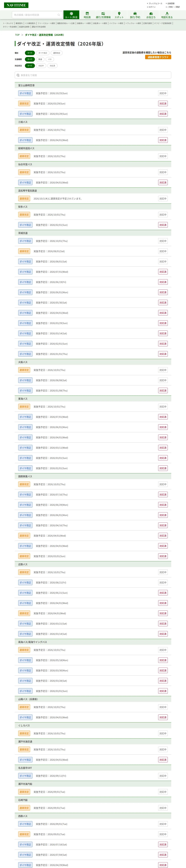
Task: Open the ダイヤ改正 entry dated 2026/01/01(Thu)
Action: [x=93, y=354]
